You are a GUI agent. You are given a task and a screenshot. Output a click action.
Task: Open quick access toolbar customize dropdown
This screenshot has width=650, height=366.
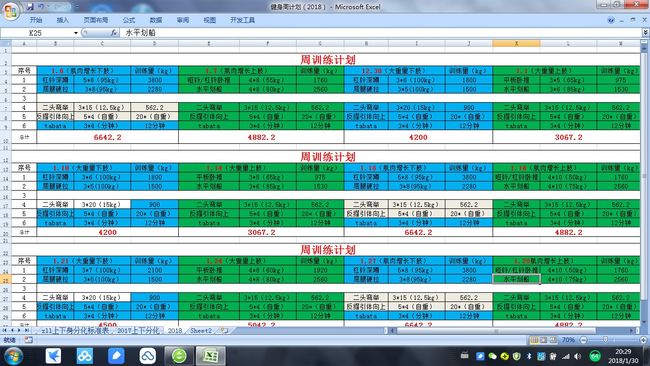click(x=77, y=7)
